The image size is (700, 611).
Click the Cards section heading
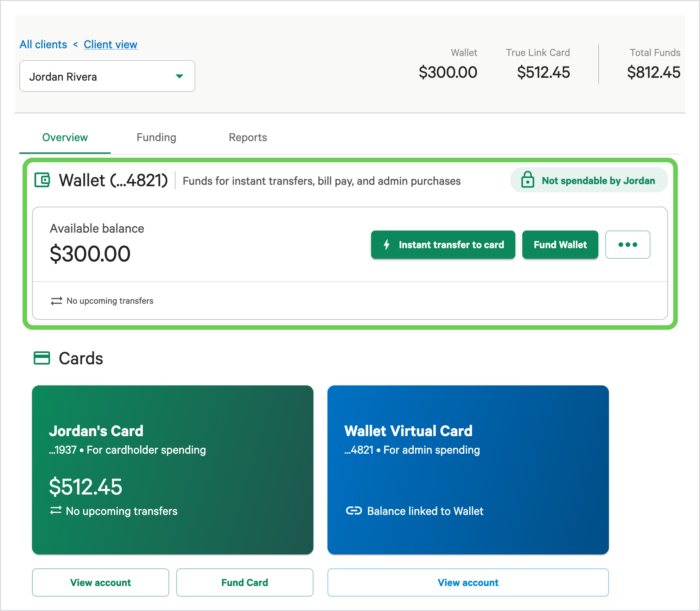tap(81, 358)
